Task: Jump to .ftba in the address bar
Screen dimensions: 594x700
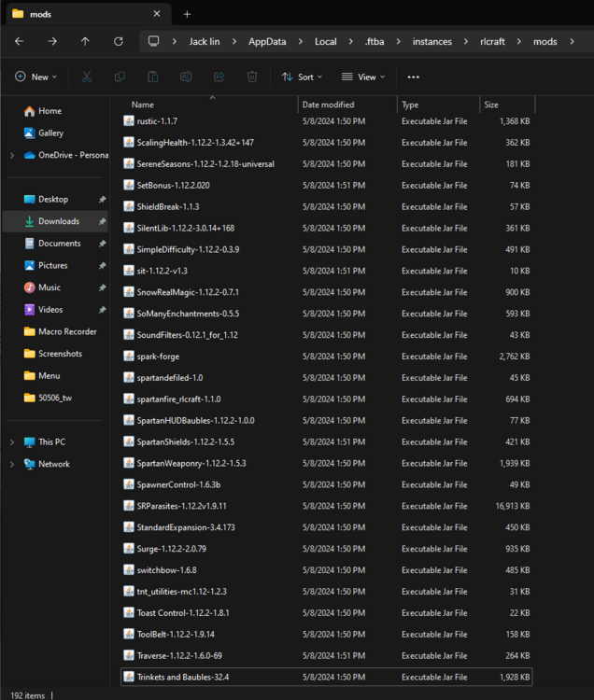Action: (375, 41)
